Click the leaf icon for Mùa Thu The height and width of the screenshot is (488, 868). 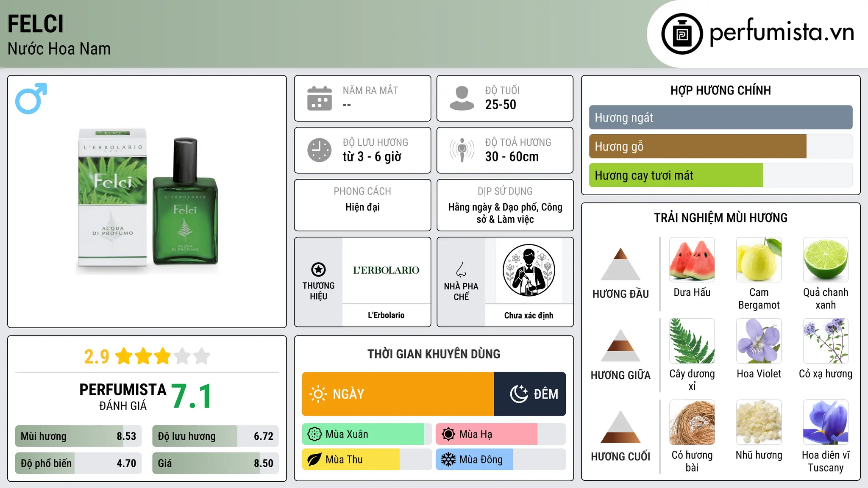tap(314, 460)
